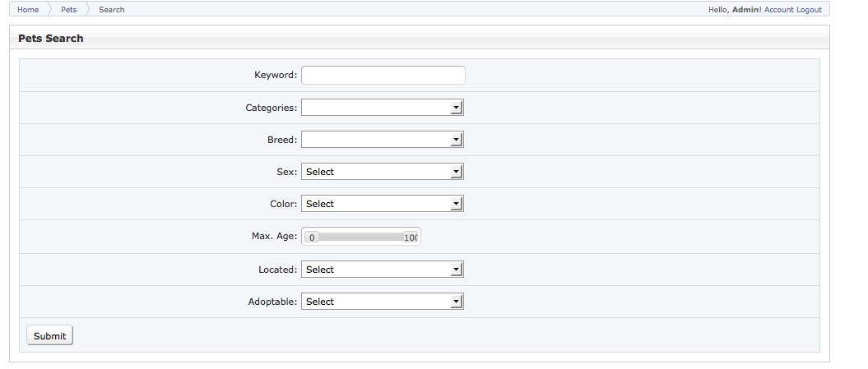Click the Home breadcrumb

coord(28,10)
